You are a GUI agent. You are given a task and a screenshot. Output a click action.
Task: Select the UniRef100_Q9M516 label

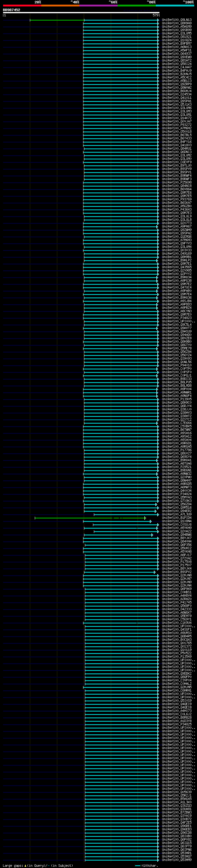177,507
